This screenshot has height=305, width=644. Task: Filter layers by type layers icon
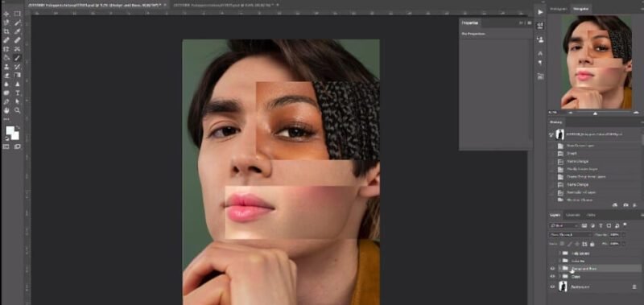pyautogui.click(x=601, y=226)
